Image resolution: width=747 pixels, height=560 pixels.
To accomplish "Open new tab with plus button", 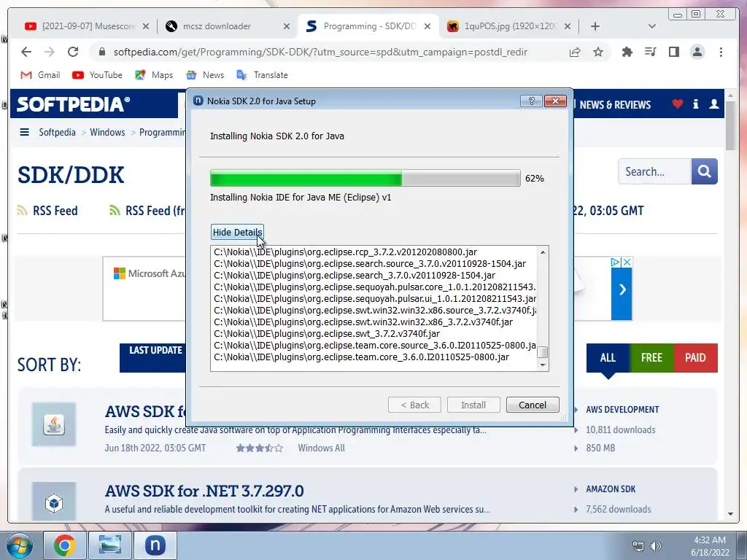I will pos(595,26).
